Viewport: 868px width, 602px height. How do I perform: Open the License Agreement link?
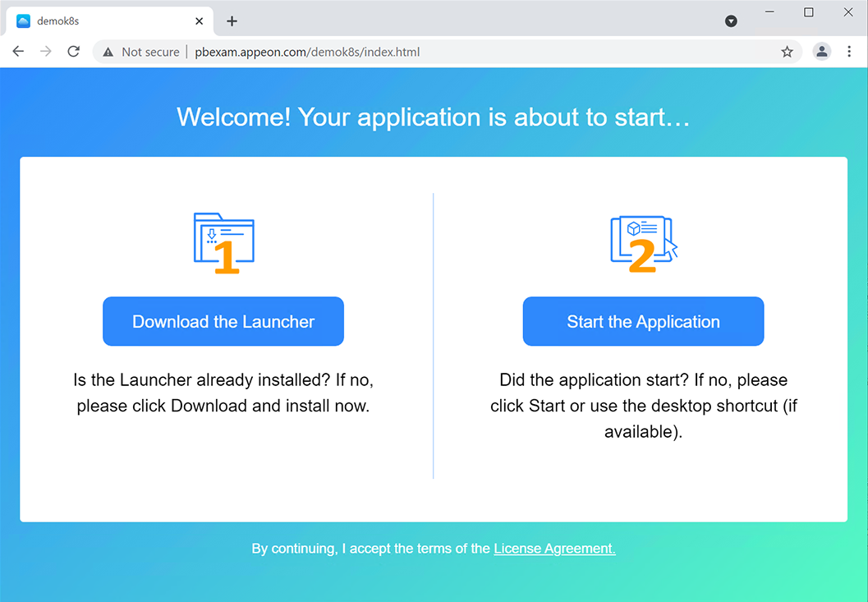coord(554,549)
